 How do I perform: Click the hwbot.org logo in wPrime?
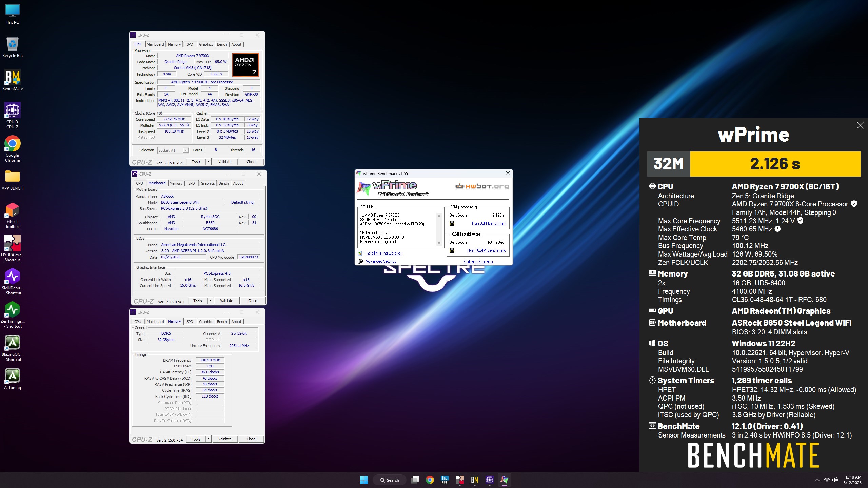(x=482, y=186)
